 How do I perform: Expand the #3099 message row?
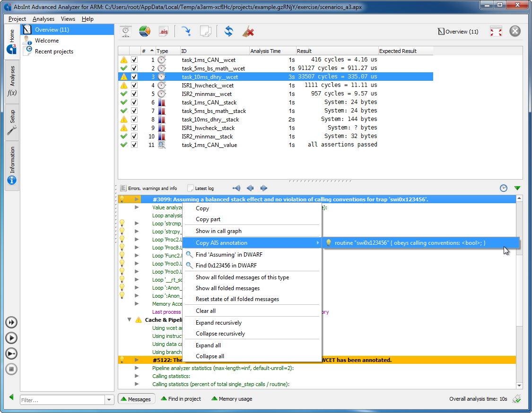(x=137, y=199)
